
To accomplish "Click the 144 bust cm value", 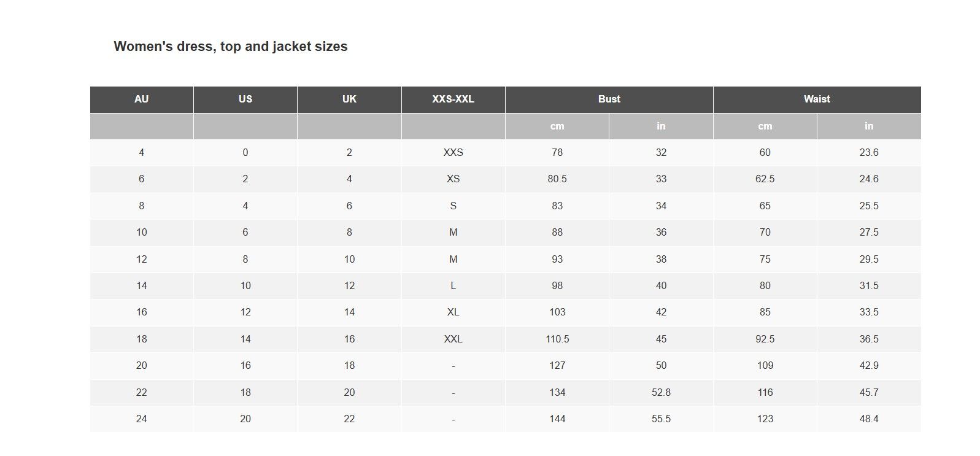I will click(557, 419).
